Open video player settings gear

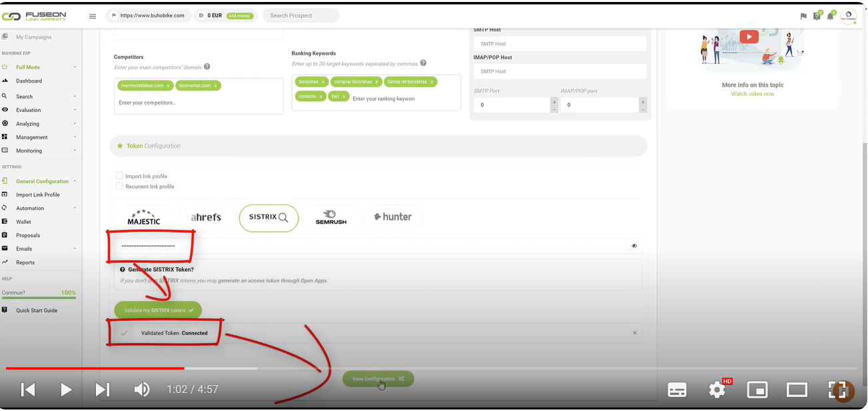pyautogui.click(x=717, y=390)
